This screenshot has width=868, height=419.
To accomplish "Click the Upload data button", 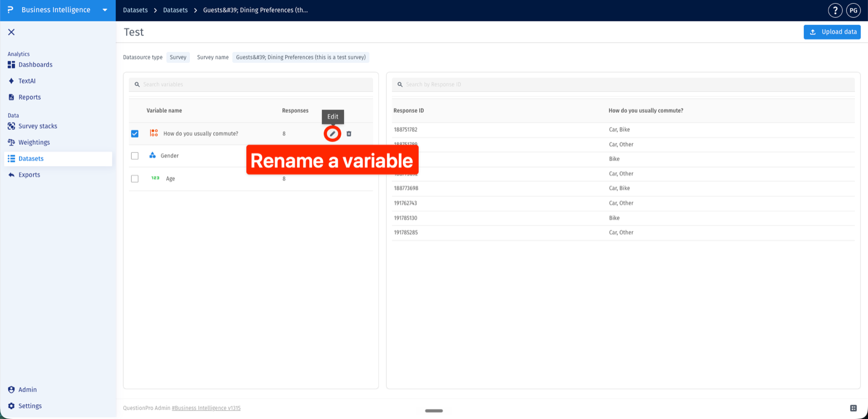I will 832,32.
